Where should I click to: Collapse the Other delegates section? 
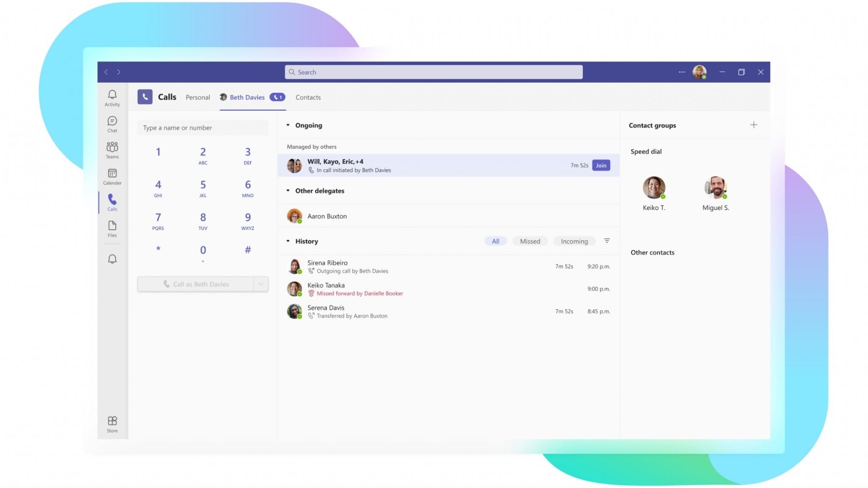pyautogui.click(x=288, y=190)
